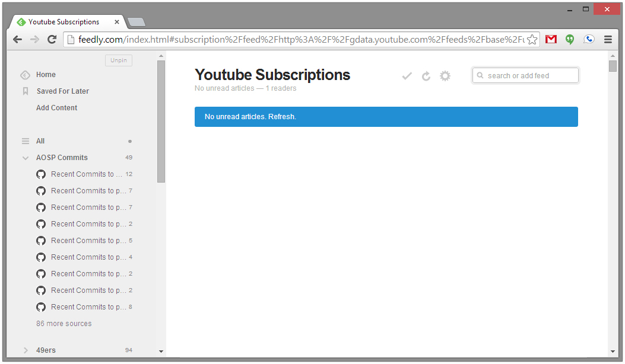Select the Youtube Subscriptions browser tab
This screenshot has height=364, width=625.
coord(65,22)
